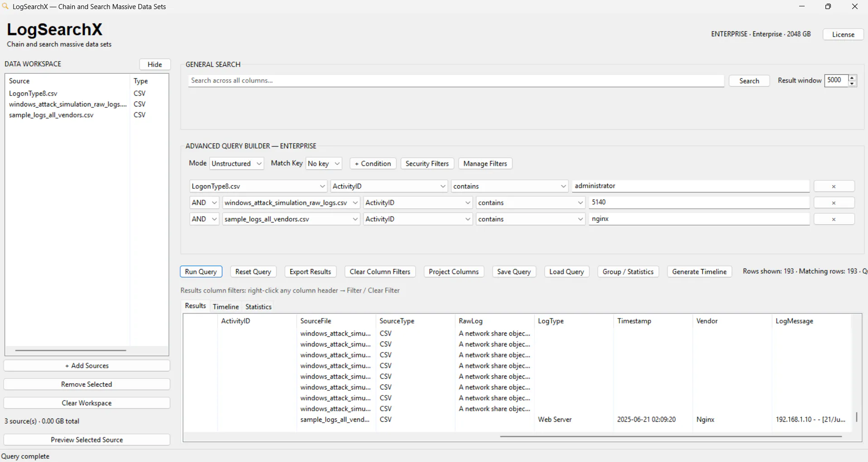Click the Timestamp column header

653,321
